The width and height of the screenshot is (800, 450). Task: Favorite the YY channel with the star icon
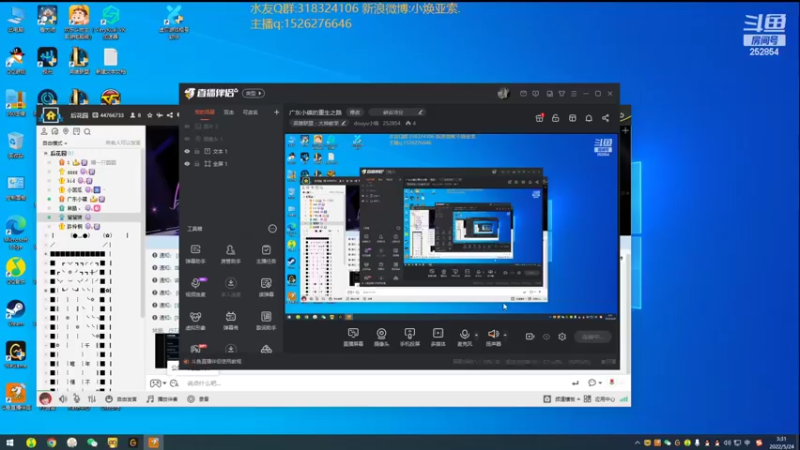pyautogui.click(x=149, y=115)
